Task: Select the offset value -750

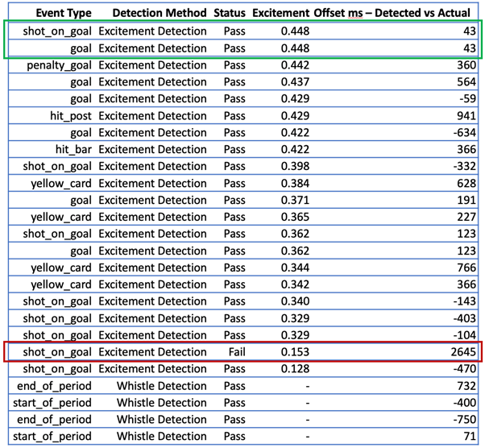Action: (465, 420)
